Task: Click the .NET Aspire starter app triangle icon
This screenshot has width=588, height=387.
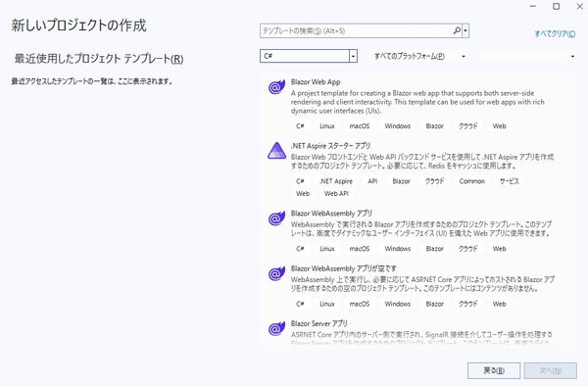Action: tap(276, 151)
